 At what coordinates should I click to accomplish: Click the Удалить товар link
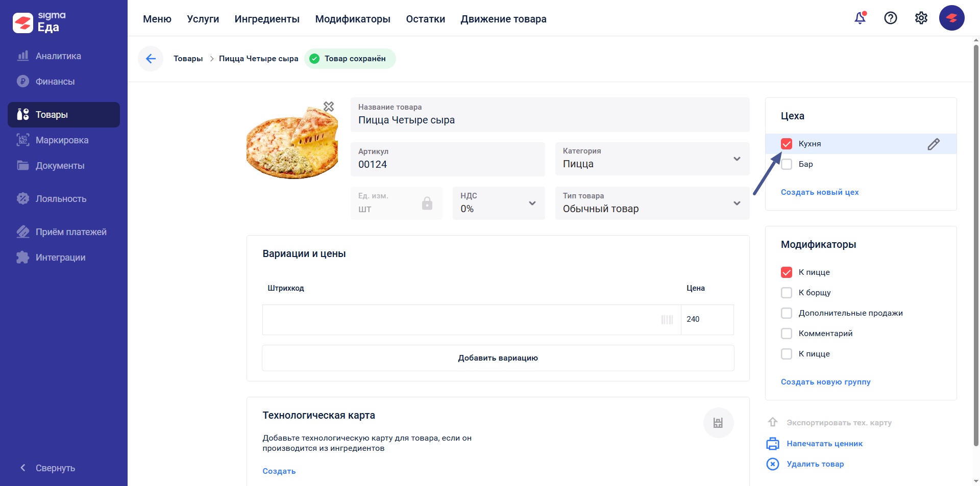click(x=815, y=464)
